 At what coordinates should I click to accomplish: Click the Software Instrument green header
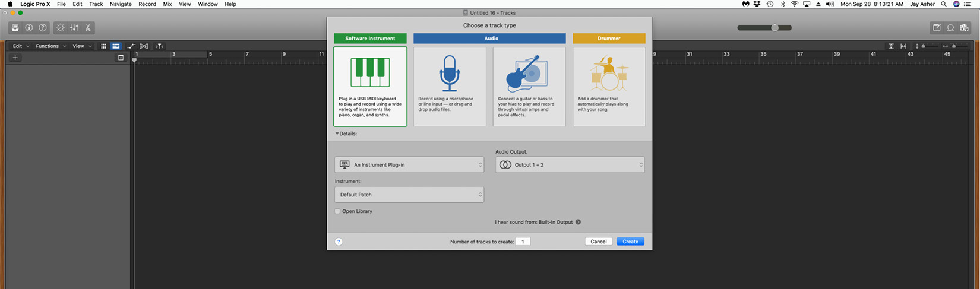[x=370, y=39]
